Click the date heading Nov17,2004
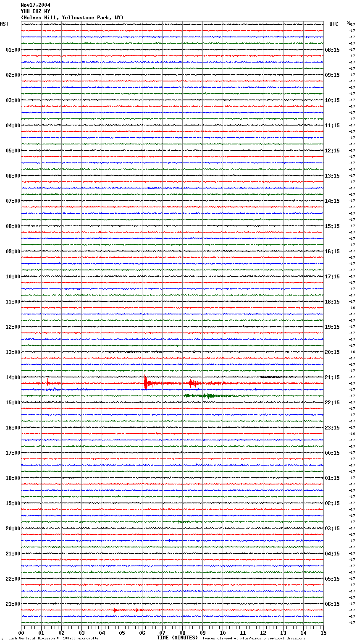This screenshot has width=357, height=644. [35, 5]
